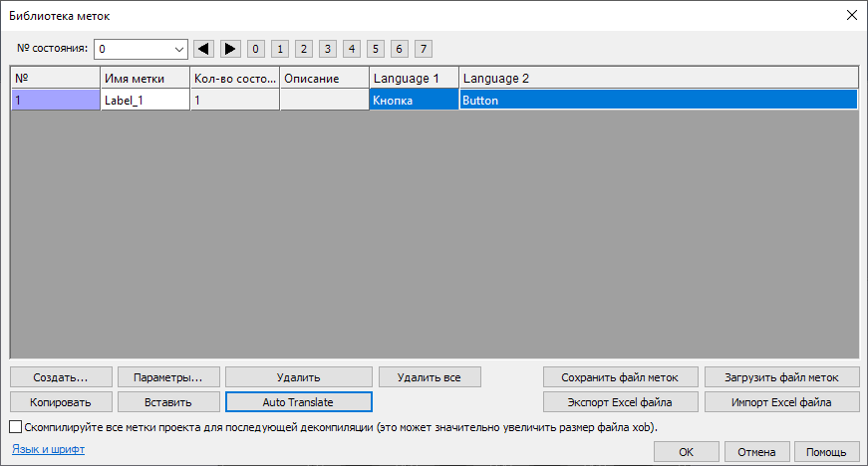Click the previous state left arrow

click(x=204, y=48)
